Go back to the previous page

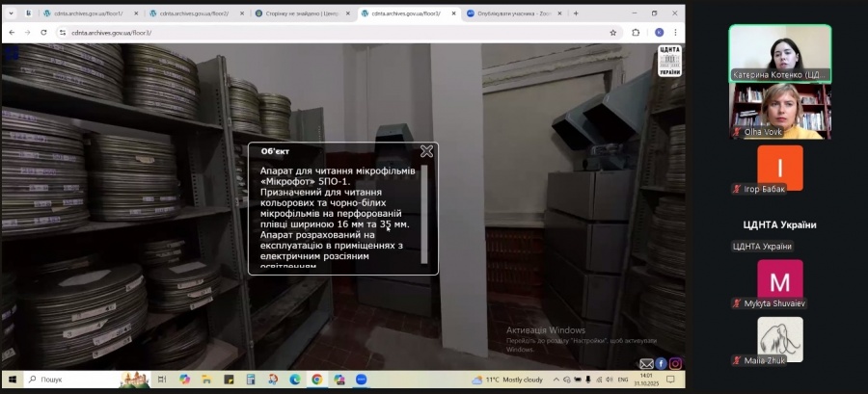tap(11, 32)
